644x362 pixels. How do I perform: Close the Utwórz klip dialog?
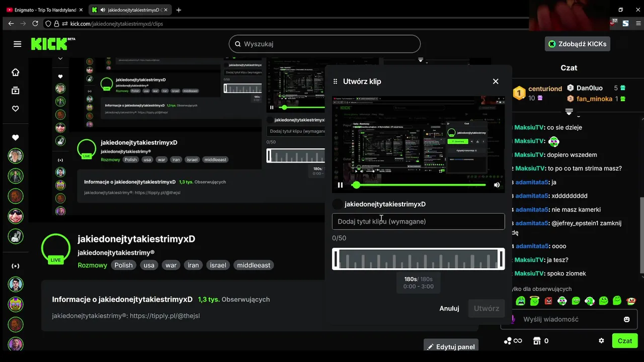(496, 81)
